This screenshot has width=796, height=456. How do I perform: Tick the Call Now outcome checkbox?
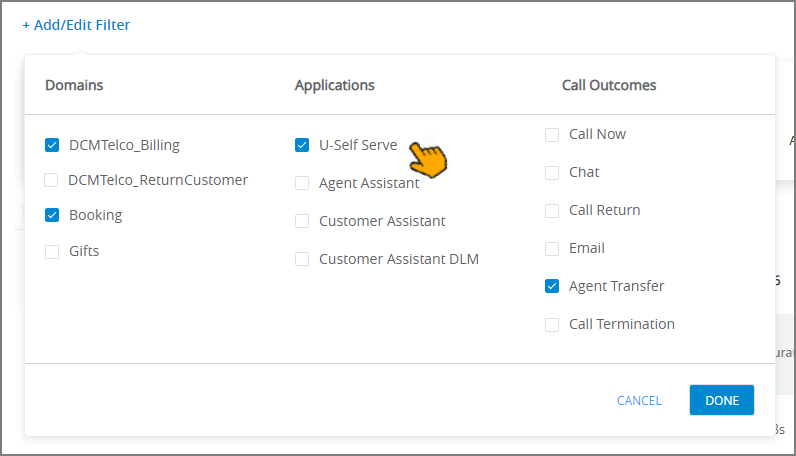tap(552, 135)
